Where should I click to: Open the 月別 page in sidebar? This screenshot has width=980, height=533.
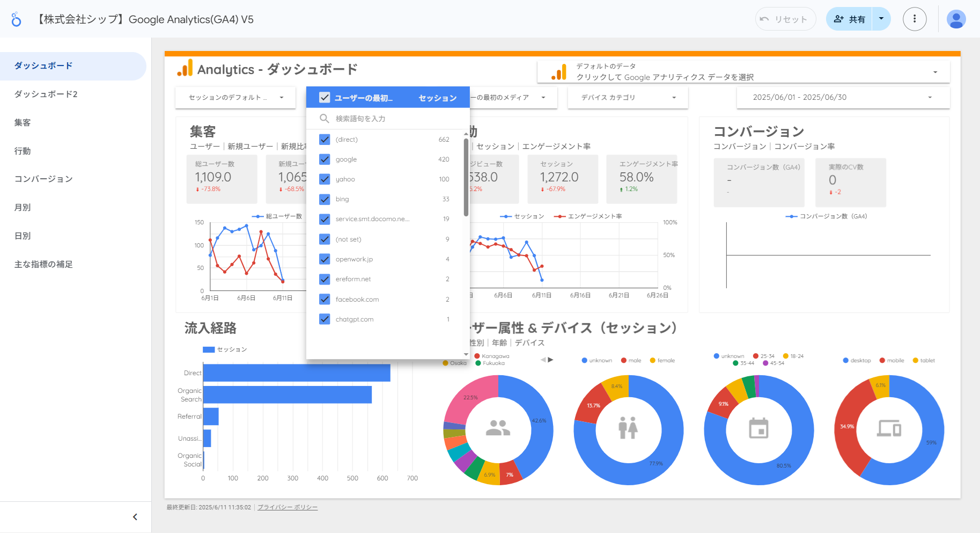[x=73, y=208]
